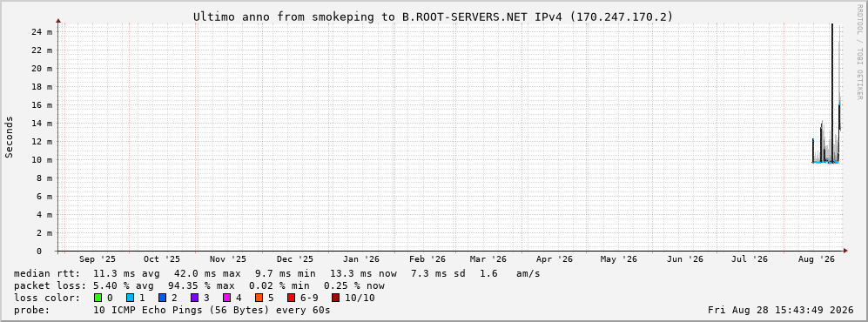Image resolution: width=868 pixels, height=322 pixels.
Task: Click the Jan '26 x-axis label
Action: [361, 259]
